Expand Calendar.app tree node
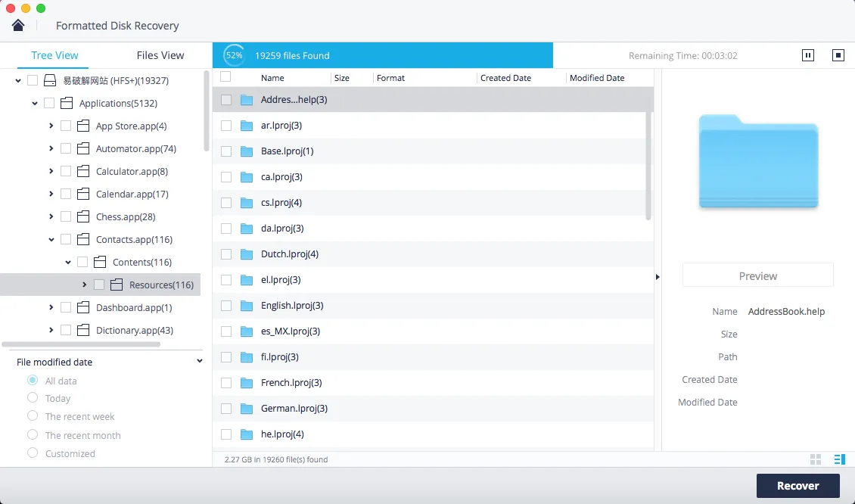The width and height of the screenshot is (855, 504). tap(51, 194)
